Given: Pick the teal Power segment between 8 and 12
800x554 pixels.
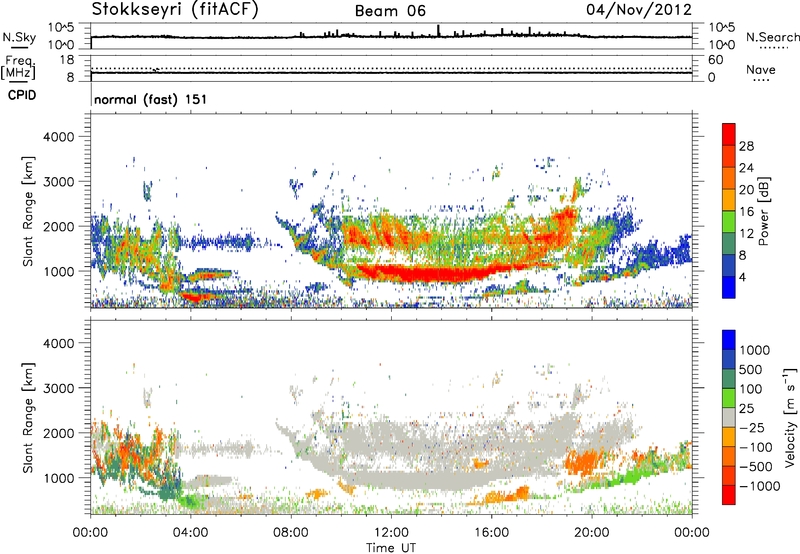Looking at the screenshot, I should 729,244.
